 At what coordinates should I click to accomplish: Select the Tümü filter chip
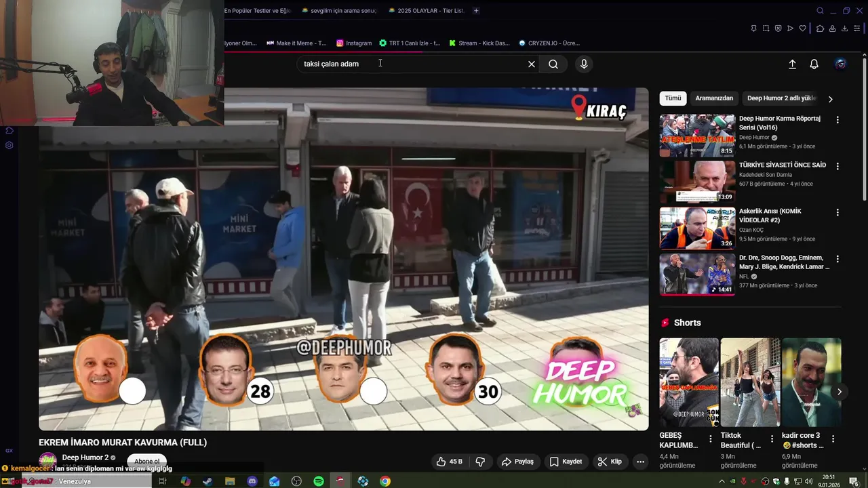[673, 98]
